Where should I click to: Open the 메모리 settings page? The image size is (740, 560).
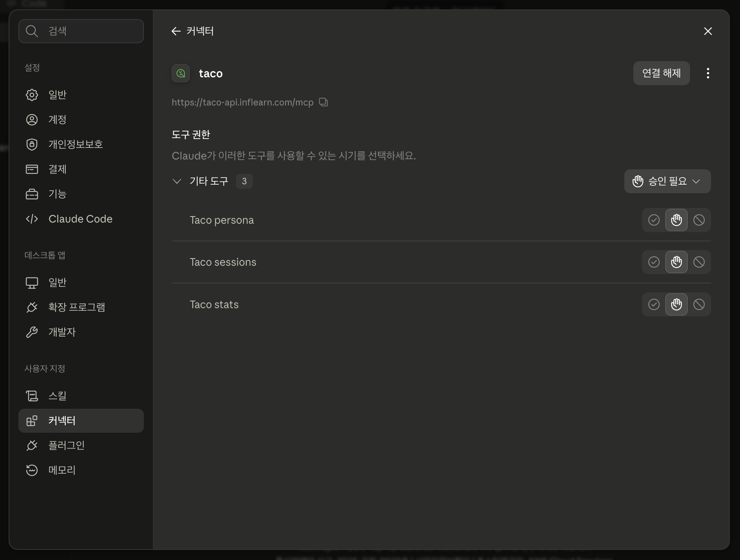[x=81, y=470]
